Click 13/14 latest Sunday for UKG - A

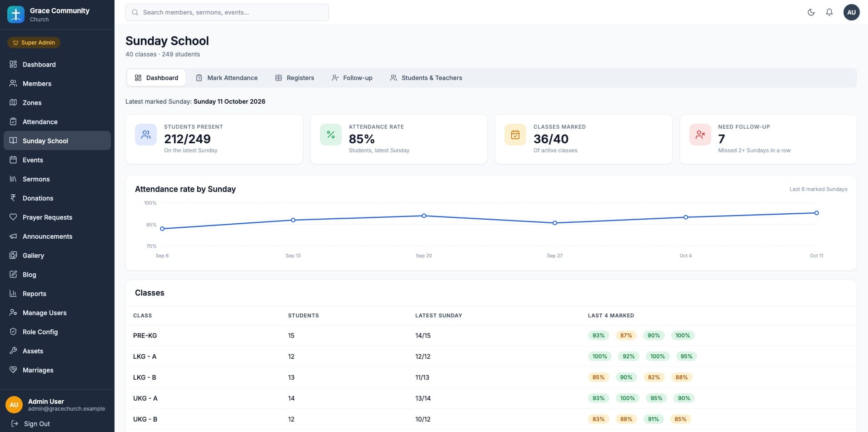coord(423,398)
